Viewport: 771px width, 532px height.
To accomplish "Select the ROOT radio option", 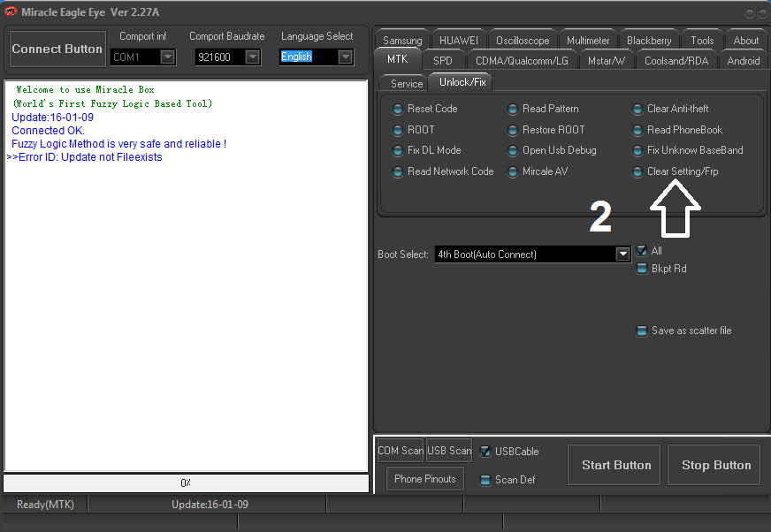I will (x=414, y=130).
